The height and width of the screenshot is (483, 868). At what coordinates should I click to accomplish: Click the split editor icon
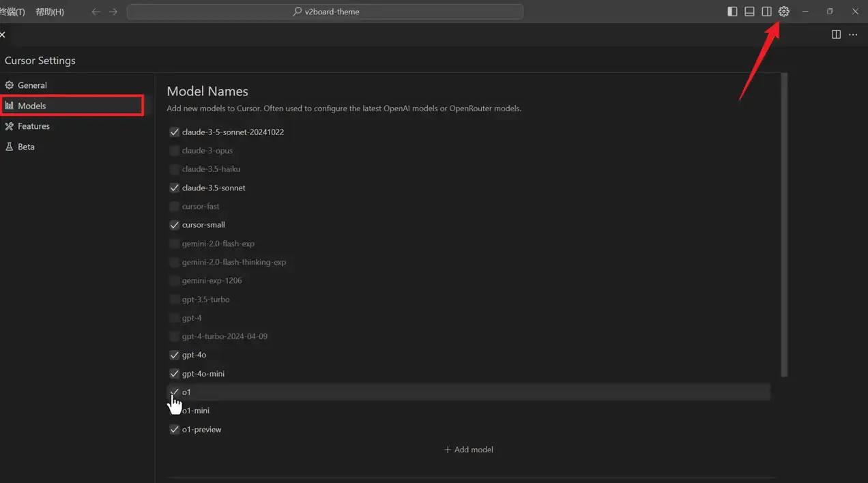tap(836, 35)
